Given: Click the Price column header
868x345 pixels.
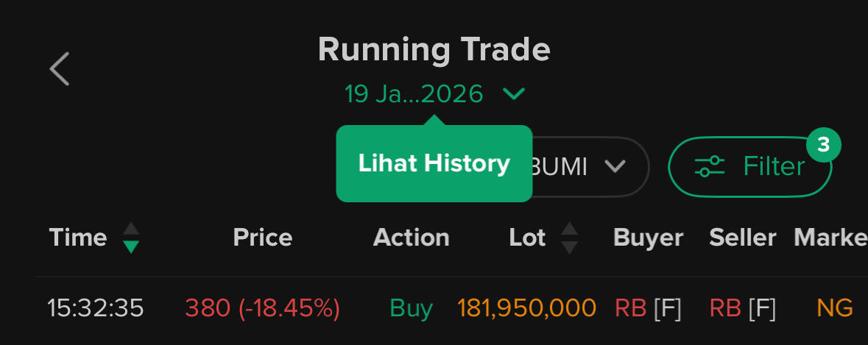Looking at the screenshot, I should pos(262,238).
